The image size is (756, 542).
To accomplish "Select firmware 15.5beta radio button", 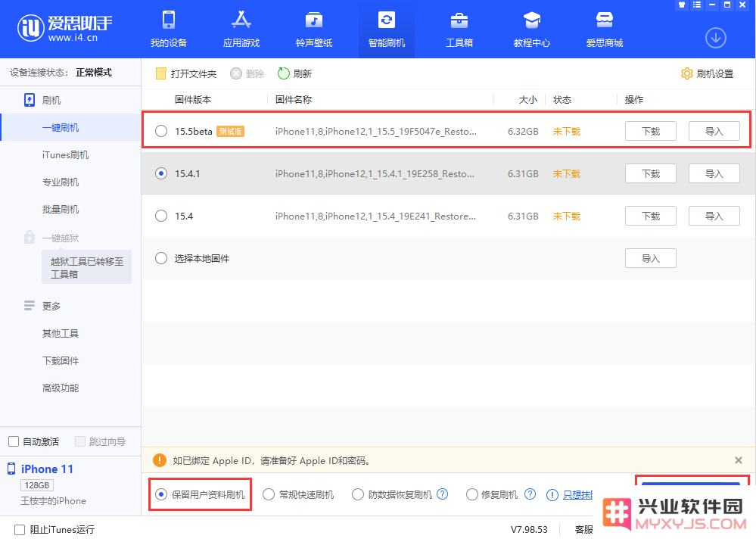I will [x=161, y=131].
